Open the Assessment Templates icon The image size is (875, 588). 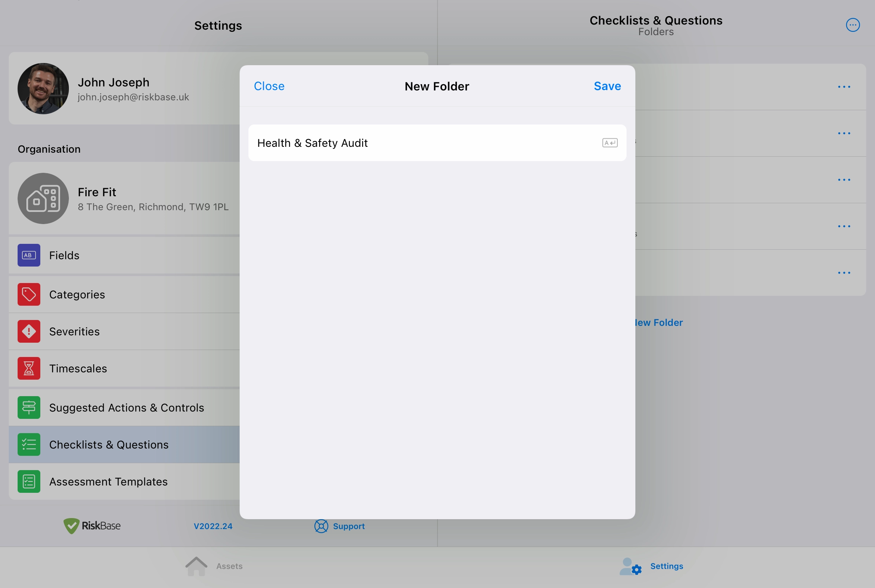[29, 481]
